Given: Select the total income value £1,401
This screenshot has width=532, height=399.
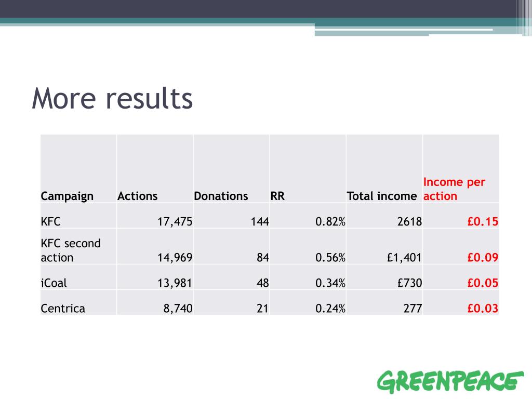Looking at the screenshot, I should (x=404, y=258).
